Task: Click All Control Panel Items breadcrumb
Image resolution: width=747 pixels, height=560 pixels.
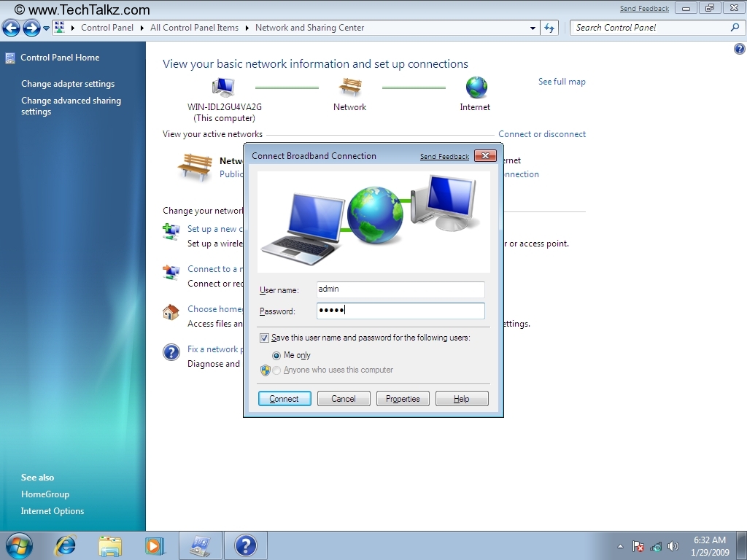Action: pyautogui.click(x=194, y=28)
